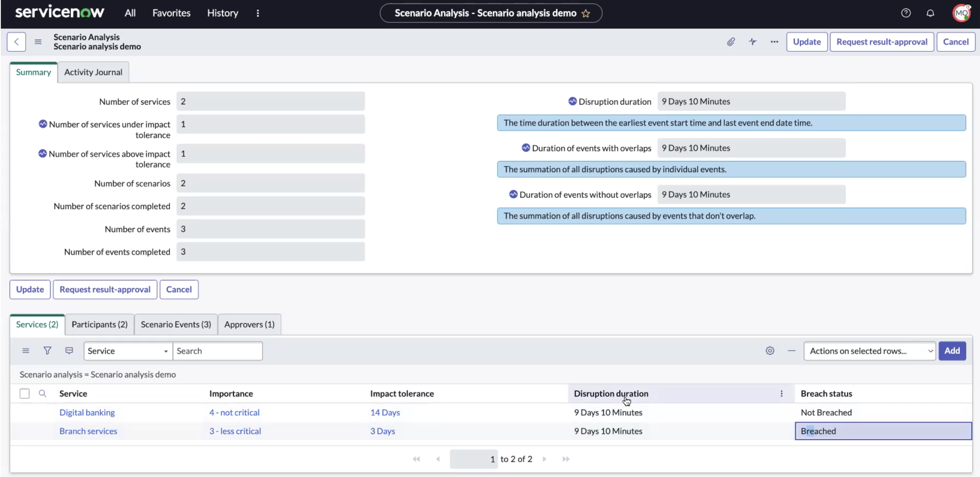980x477 pixels.
Task: Switch to the Activity Journal tab
Action: pyautogui.click(x=93, y=72)
